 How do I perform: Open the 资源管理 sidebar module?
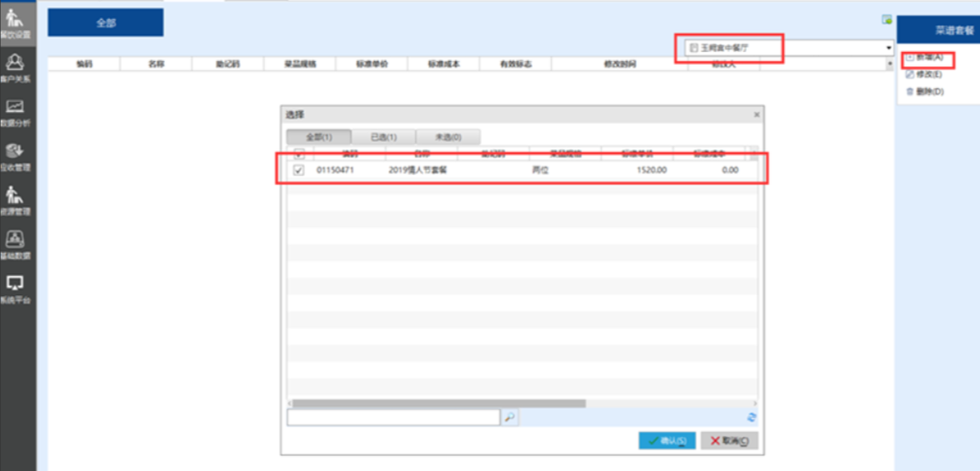click(x=16, y=200)
